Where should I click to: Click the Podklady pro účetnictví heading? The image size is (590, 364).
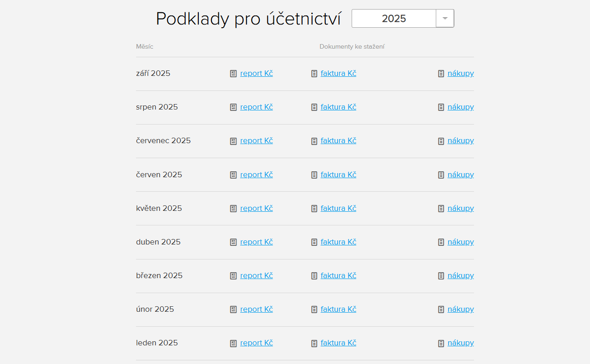(x=249, y=18)
